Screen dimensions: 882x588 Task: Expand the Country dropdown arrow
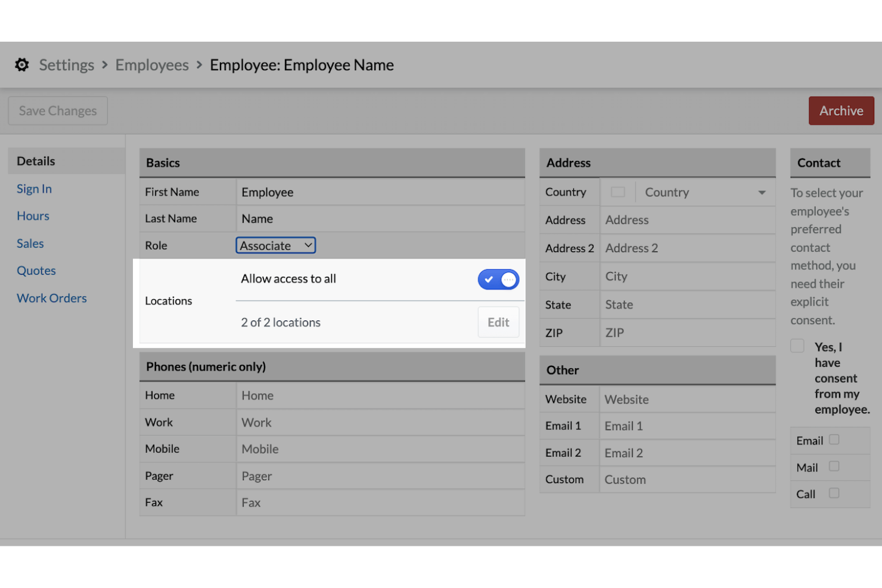762,192
